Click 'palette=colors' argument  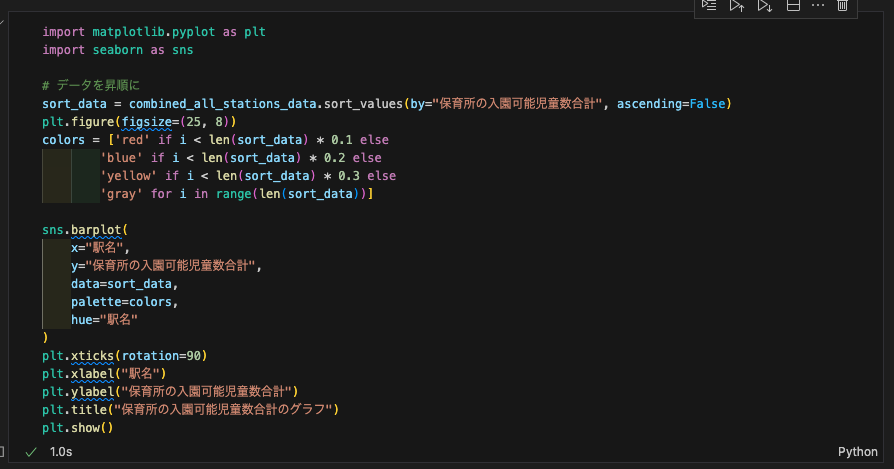pyautogui.click(x=121, y=302)
